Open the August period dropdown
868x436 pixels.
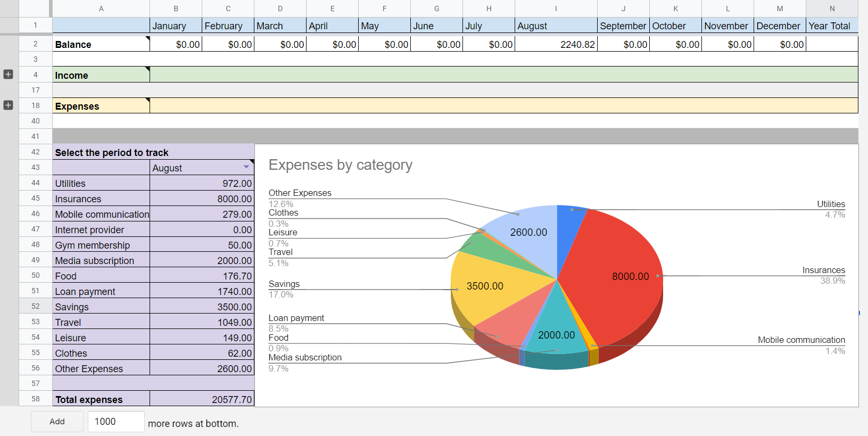pyautogui.click(x=246, y=167)
